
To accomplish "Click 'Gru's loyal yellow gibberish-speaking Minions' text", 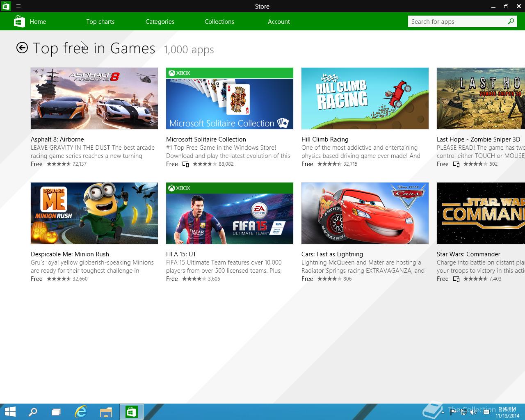I will pos(92,262).
